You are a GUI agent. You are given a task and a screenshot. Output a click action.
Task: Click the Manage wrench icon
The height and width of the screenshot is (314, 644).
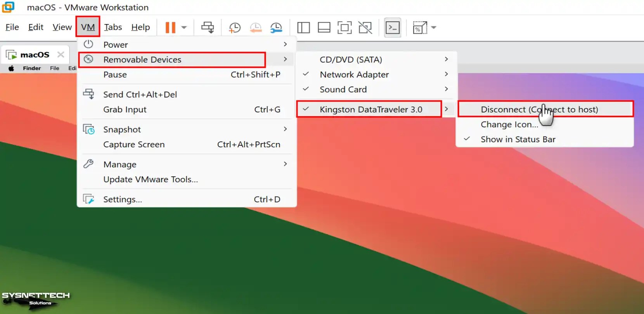(x=88, y=164)
